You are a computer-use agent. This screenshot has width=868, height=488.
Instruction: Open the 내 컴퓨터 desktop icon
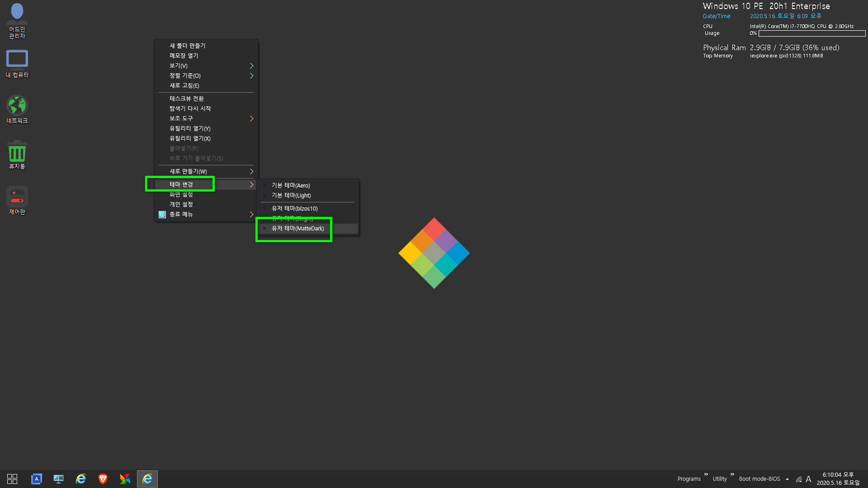tap(17, 64)
